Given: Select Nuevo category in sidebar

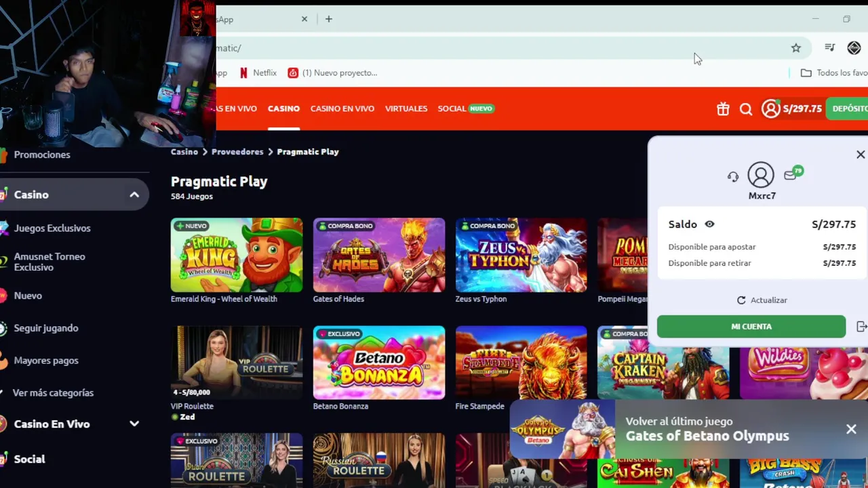Looking at the screenshot, I should [x=28, y=296].
